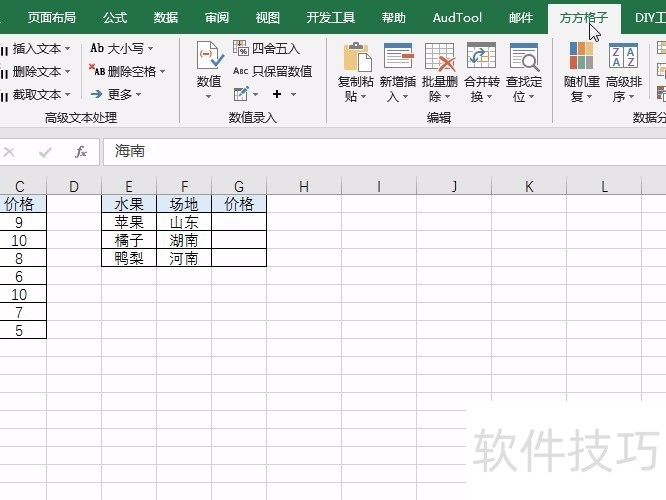This screenshot has width=666, height=500.
Task: Select column K header
Action: [529, 186]
